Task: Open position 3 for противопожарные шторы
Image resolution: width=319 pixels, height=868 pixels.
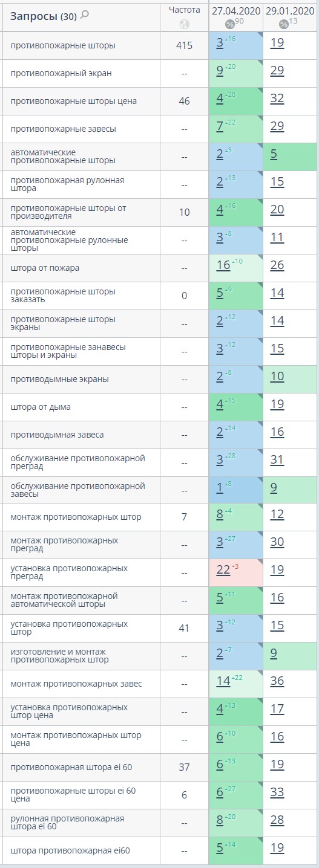Action: (x=220, y=43)
